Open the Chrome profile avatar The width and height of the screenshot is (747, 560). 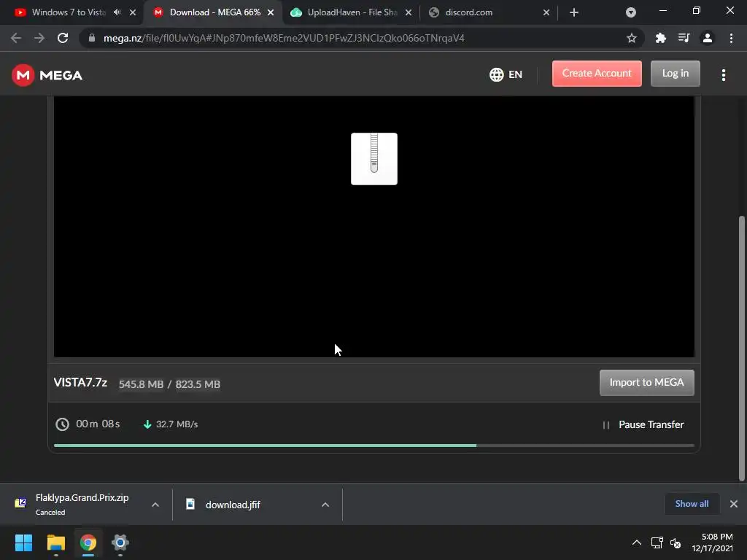[708, 38]
